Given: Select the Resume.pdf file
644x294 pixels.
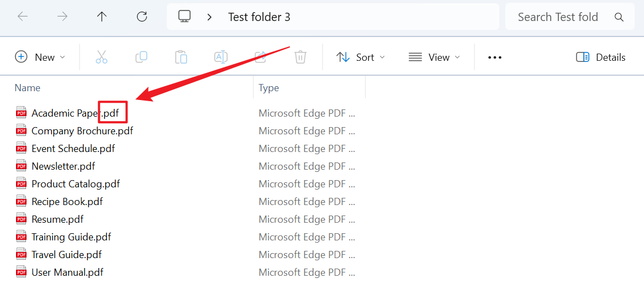Looking at the screenshot, I should [57, 219].
